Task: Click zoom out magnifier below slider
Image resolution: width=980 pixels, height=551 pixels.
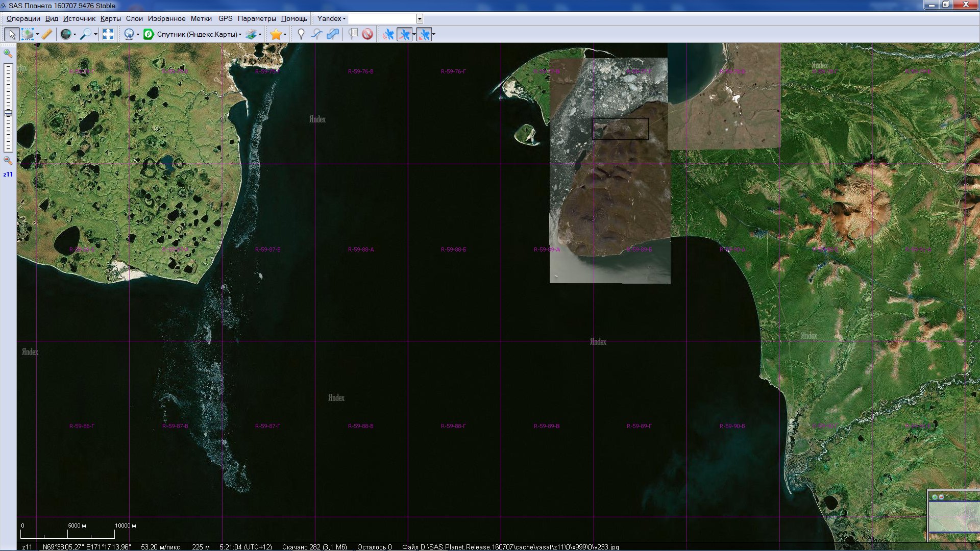Action: click(8, 160)
